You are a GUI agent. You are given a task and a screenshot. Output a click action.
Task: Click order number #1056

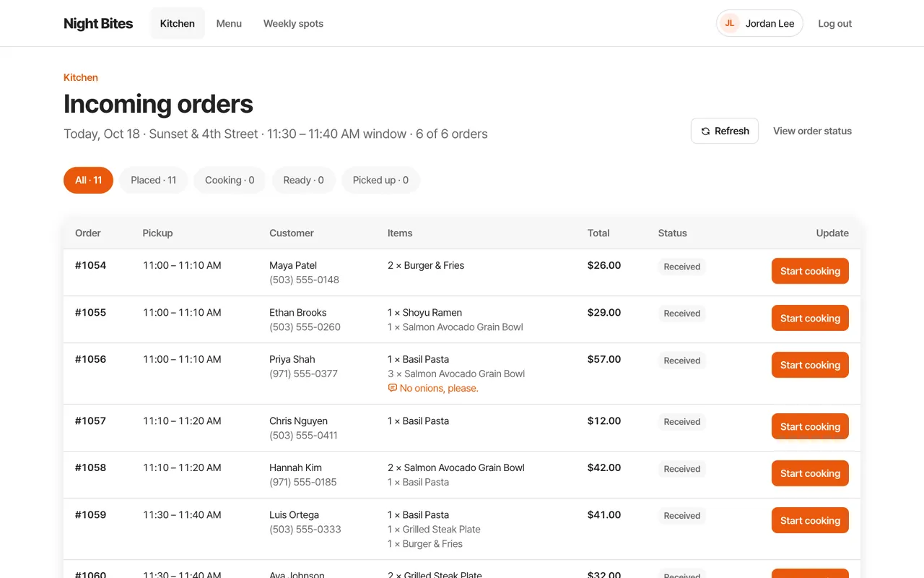(x=90, y=359)
